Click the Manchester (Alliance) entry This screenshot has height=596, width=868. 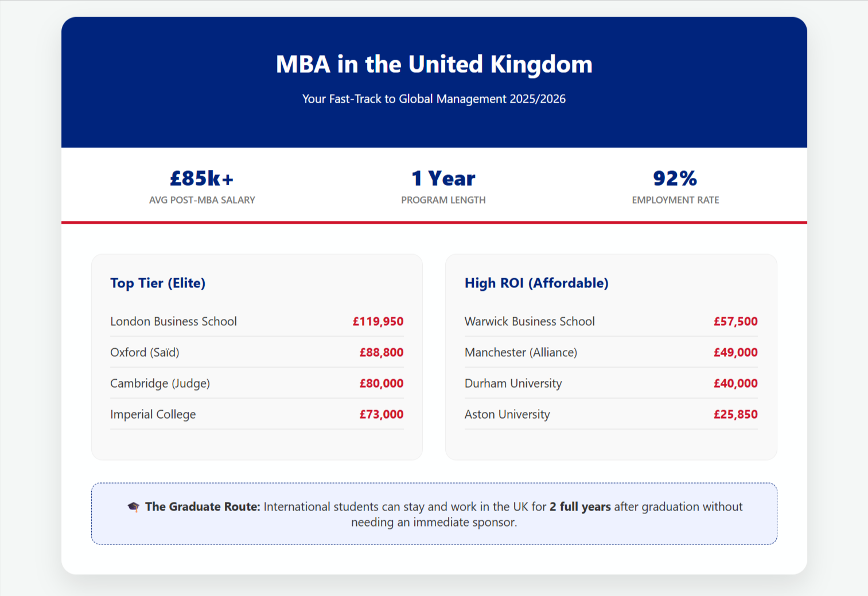coord(521,352)
